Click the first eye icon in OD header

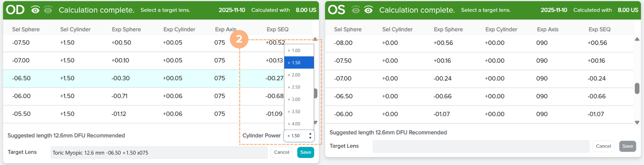pos(35,10)
